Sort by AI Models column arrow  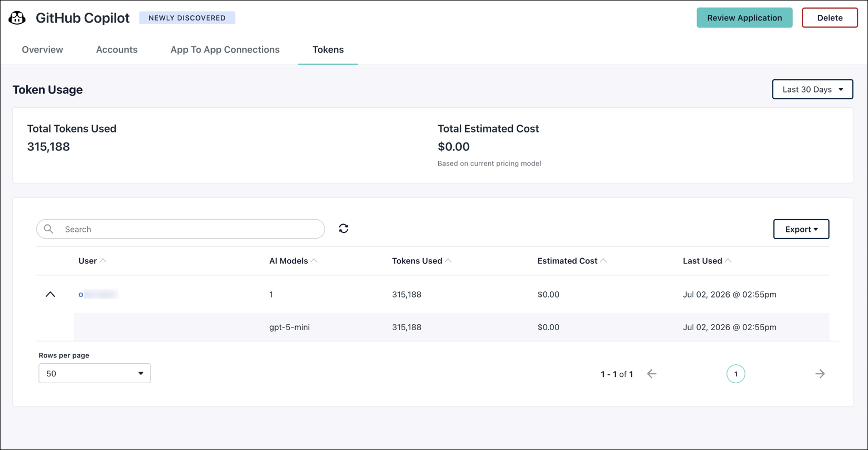point(314,261)
